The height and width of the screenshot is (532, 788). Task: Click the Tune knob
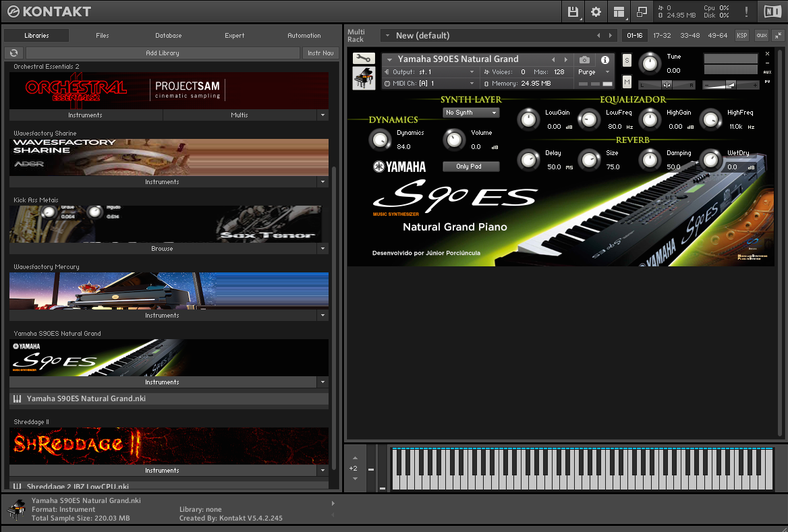(650, 63)
